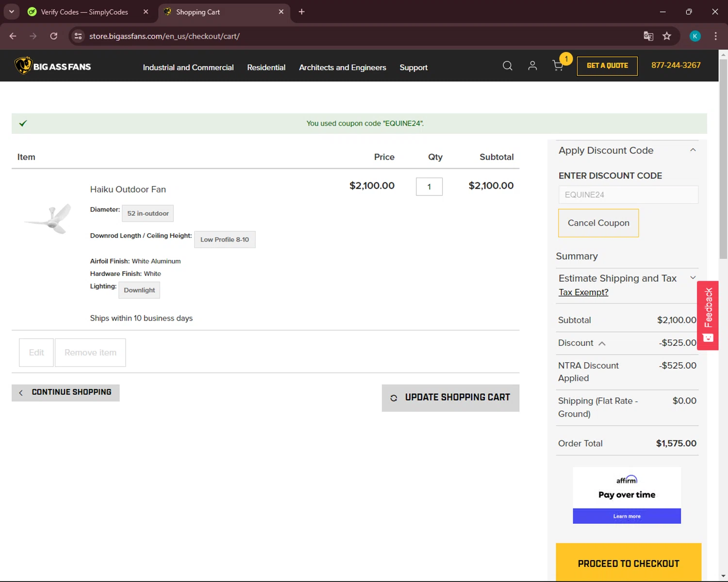Click the translate page icon in address bar
Image resolution: width=728 pixels, height=582 pixels.
(648, 36)
